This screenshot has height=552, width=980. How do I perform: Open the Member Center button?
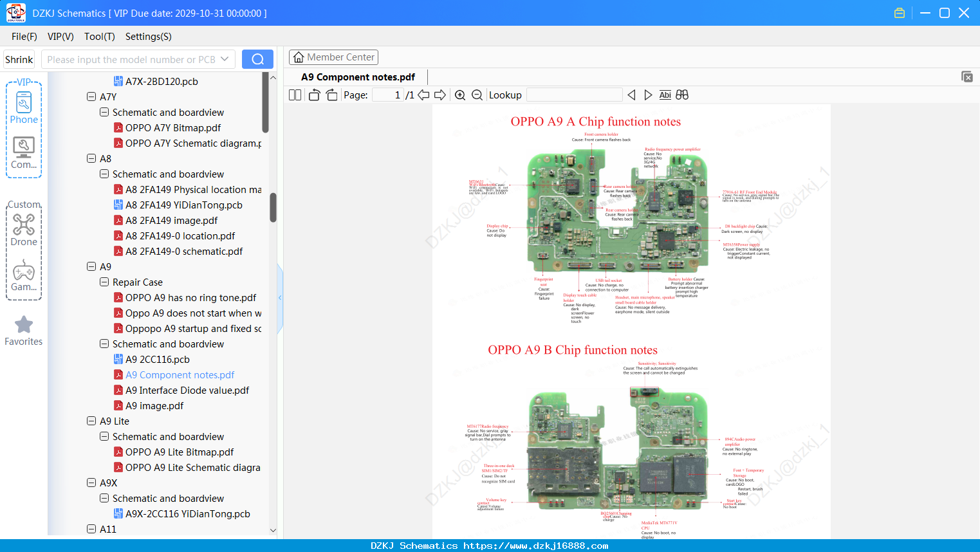coord(333,57)
